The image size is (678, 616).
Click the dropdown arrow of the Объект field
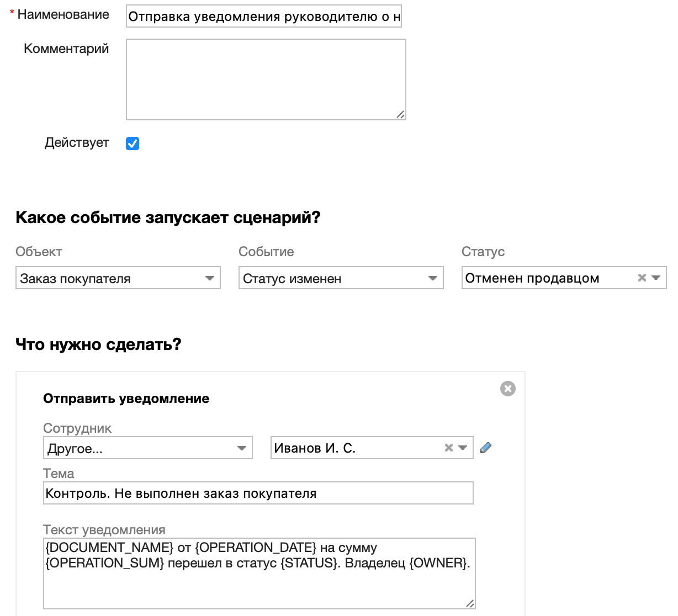[209, 278]
